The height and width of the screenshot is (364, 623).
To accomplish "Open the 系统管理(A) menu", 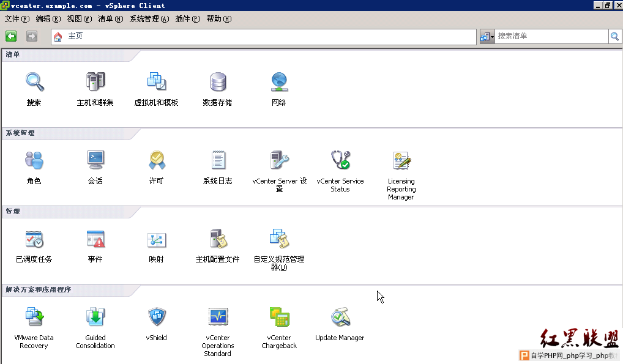I will click(149, 19).
